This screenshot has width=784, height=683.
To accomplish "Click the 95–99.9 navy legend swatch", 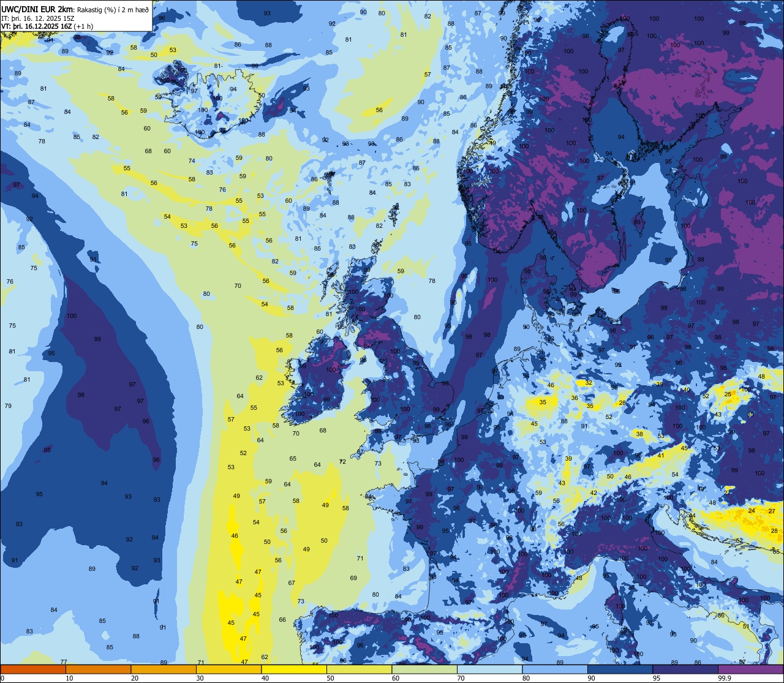I will click(x=685, y=669).
